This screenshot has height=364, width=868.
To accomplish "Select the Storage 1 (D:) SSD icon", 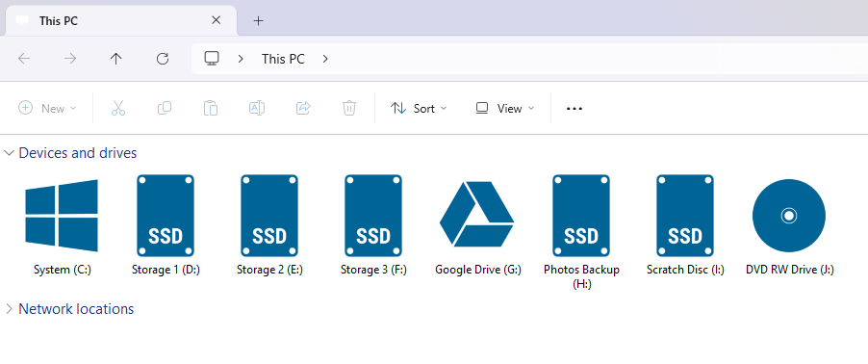I will (166, 216).
